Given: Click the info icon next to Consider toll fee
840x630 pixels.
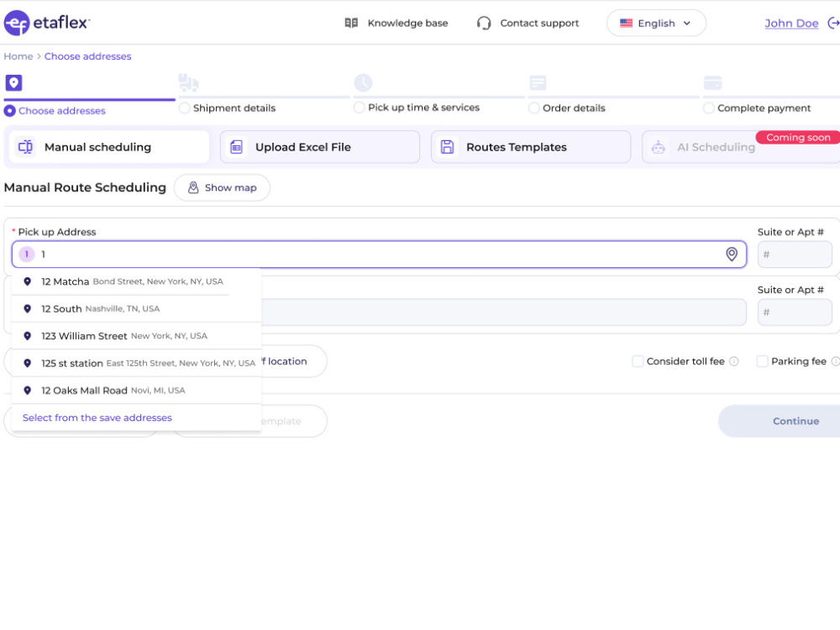Looking at the screenshot, I should (734, 361).
